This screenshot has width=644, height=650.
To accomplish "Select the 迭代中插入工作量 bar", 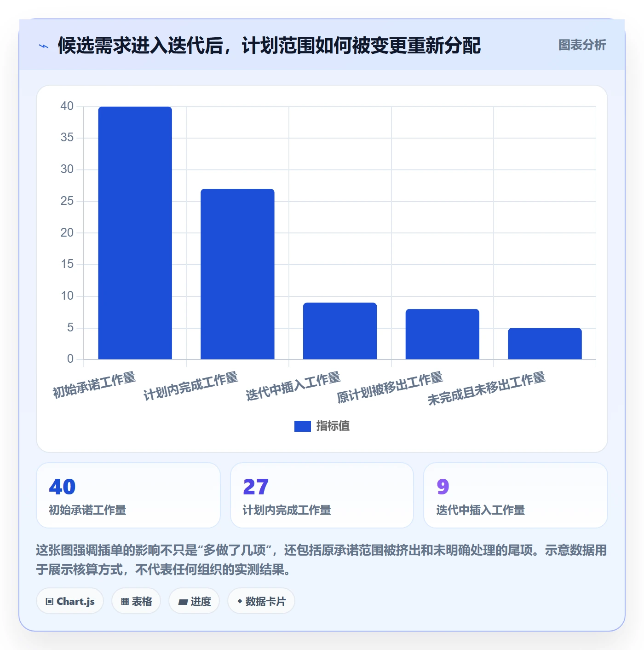I will [x=340, y=331].
